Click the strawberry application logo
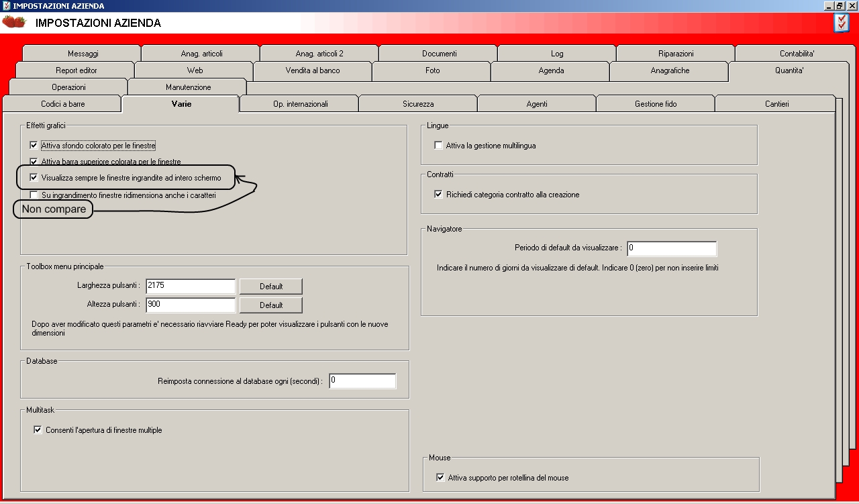 click(14, 22)
